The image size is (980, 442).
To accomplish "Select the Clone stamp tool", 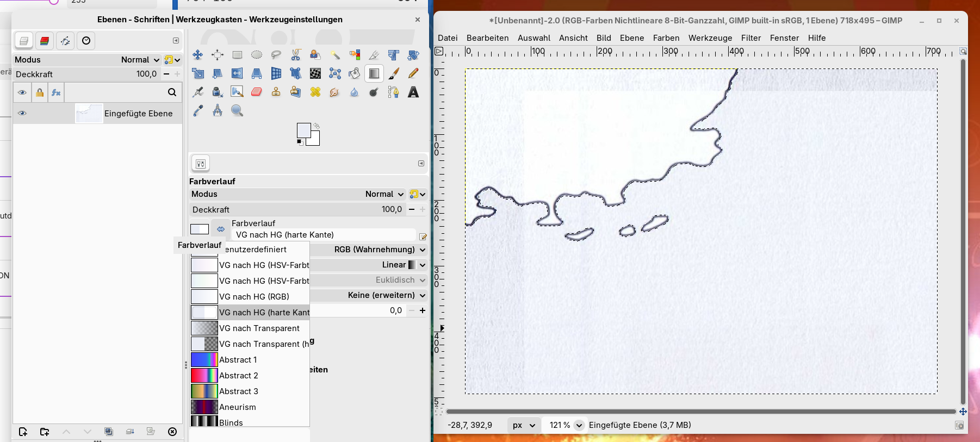I will (x=276, y=92).
